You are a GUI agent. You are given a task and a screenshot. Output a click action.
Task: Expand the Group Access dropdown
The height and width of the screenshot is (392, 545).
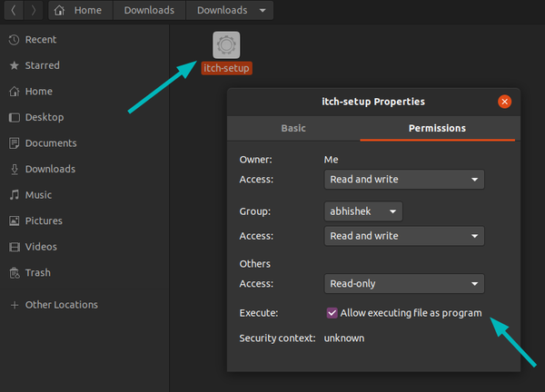(403, 236)
